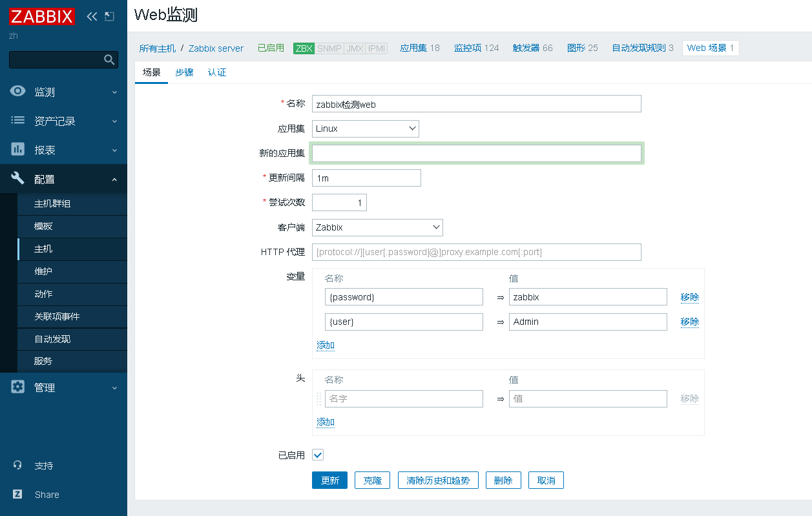Click 添加 under the 变量 section
Screen dimensions: 812x516
click(326, 345)
